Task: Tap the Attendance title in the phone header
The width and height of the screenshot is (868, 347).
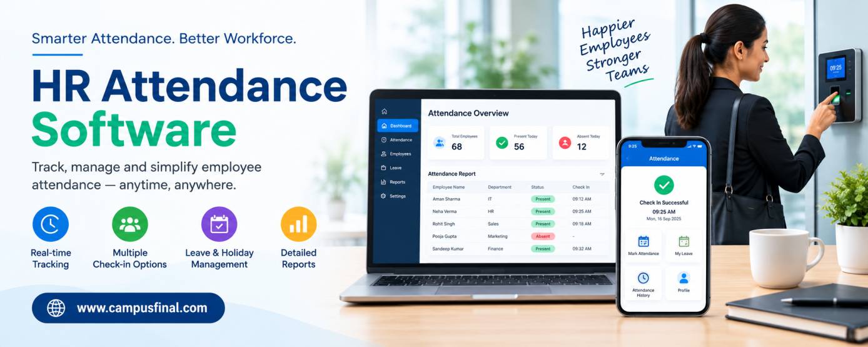Action: coord(664,159)
